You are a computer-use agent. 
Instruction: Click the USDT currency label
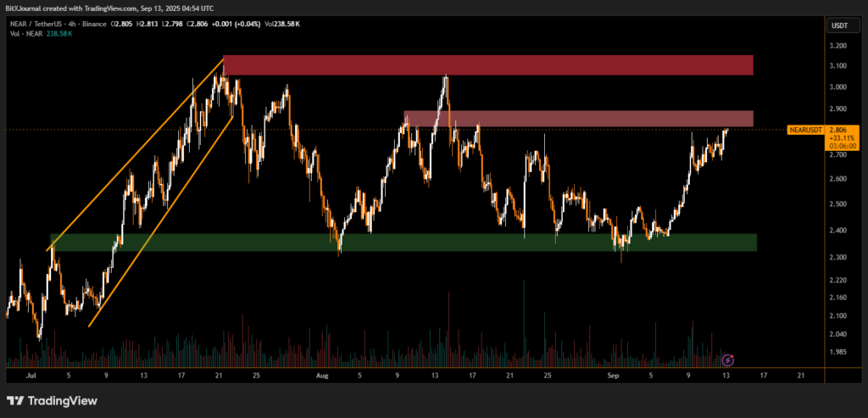(839, 25)
